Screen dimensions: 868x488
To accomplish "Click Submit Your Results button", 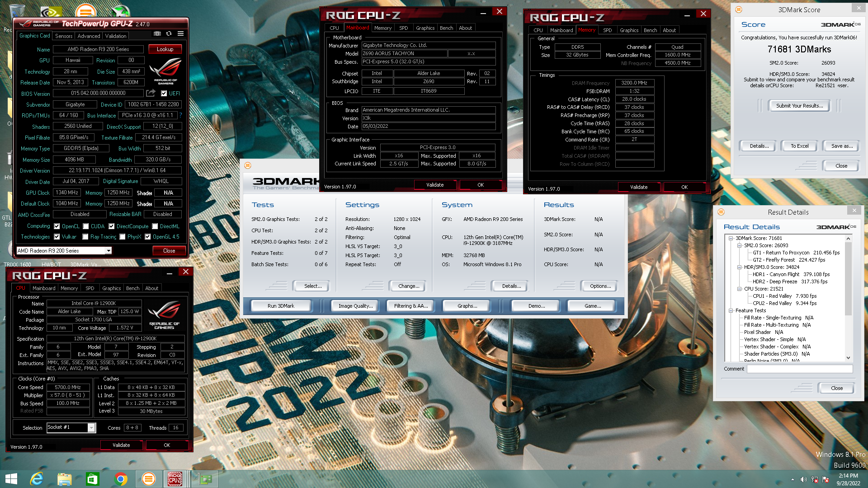I will click(799, 106).
